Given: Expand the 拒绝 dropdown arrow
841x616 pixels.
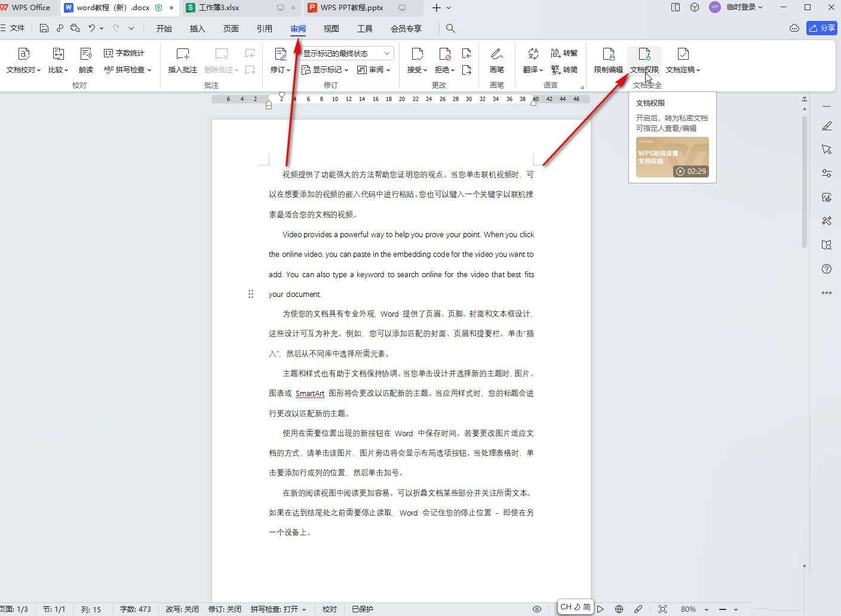Looking at the screenshot, I should [453, 70].
